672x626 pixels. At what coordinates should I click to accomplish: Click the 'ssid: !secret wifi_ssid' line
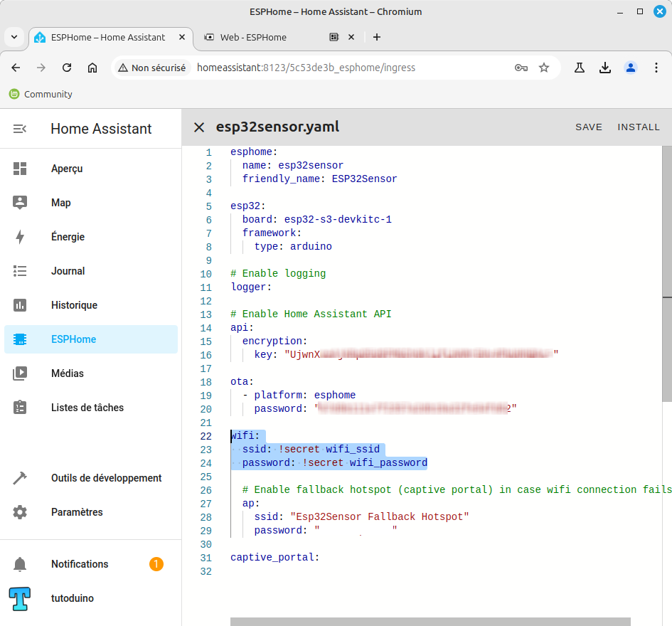[x=311, y=449]
